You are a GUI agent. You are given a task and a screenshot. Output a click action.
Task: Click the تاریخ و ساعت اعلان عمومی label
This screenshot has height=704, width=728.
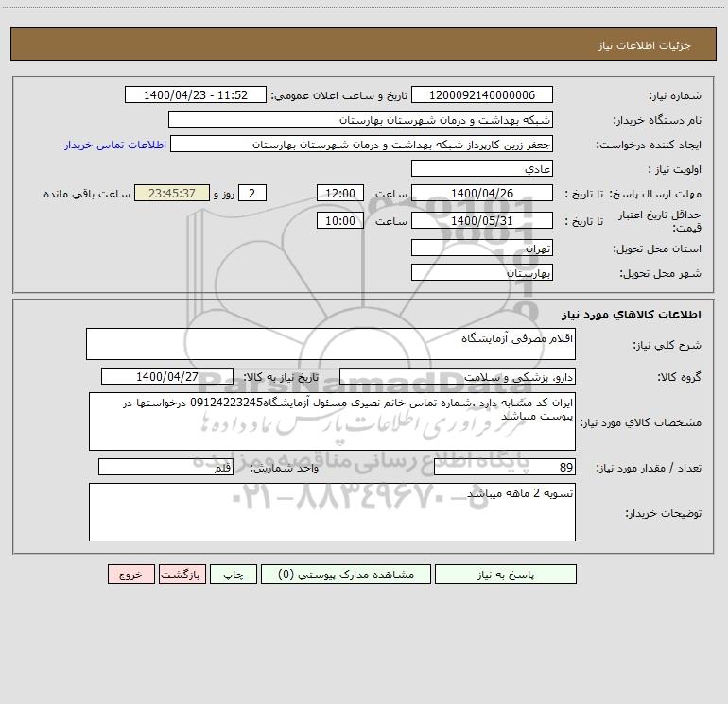click(x=339, y=96)
